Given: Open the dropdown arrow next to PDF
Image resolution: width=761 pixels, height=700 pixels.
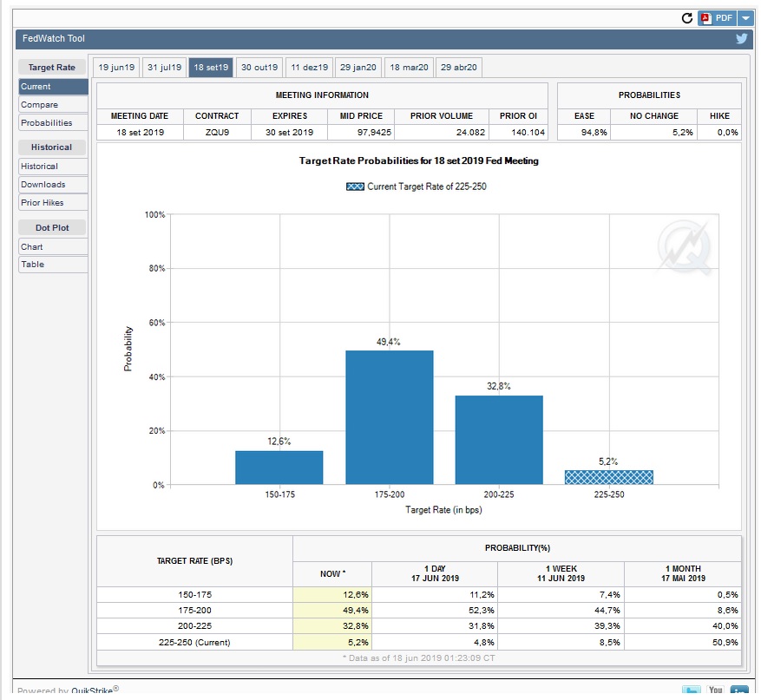Looking at the screenshot, I should pyautogui.click(x=745, y=17).
